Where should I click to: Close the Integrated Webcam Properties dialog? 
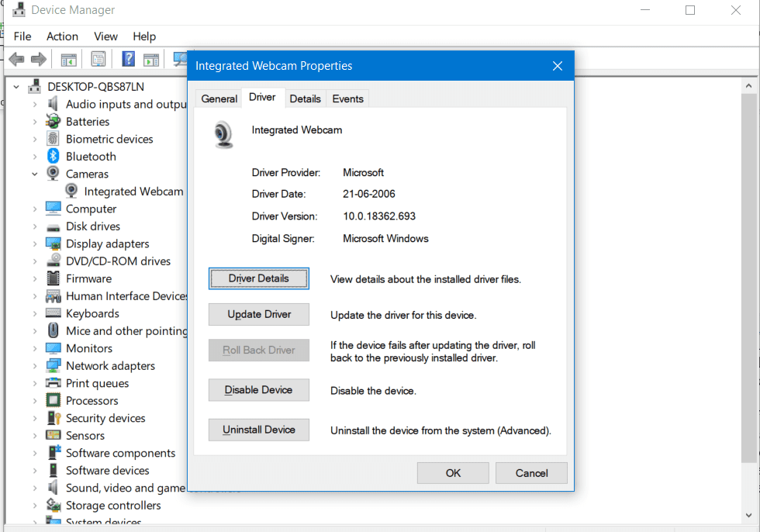click(558, 66)
